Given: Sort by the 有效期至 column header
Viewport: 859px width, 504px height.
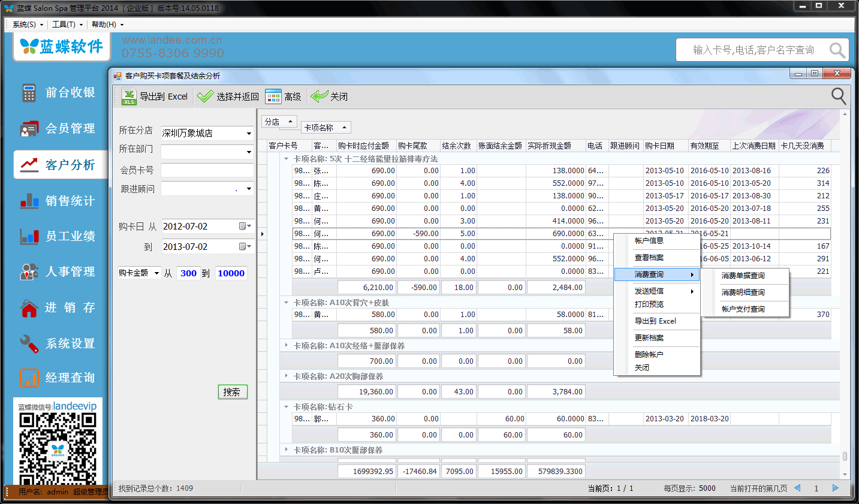Looking at the screenshot, I should 709,146.
